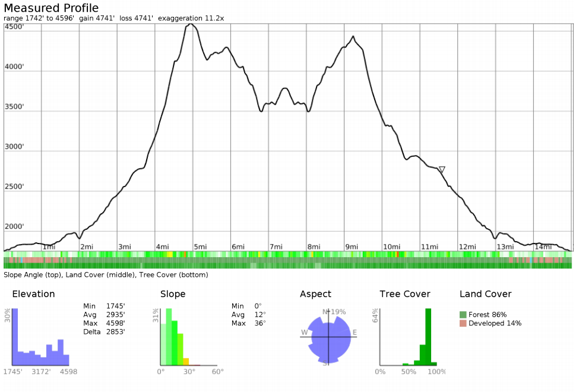Click the 4500' elevation axis label
The height and width of the screenshot is (392, 579).
[x=14, y=27]
